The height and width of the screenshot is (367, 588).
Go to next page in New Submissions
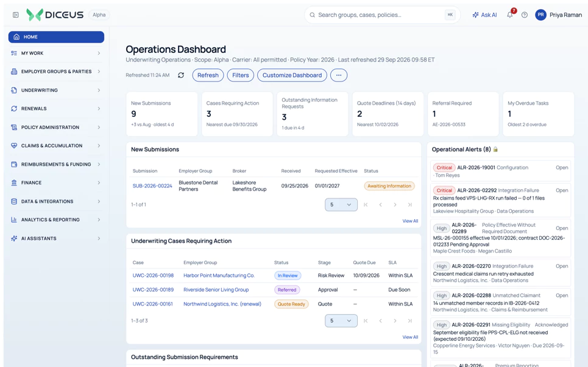395,205
